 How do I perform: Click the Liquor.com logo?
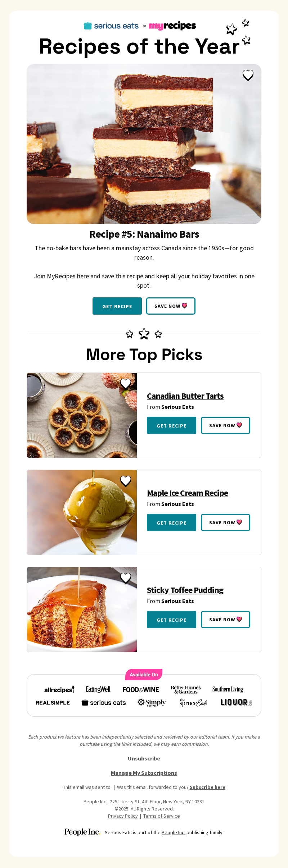[x=236, y=702]
